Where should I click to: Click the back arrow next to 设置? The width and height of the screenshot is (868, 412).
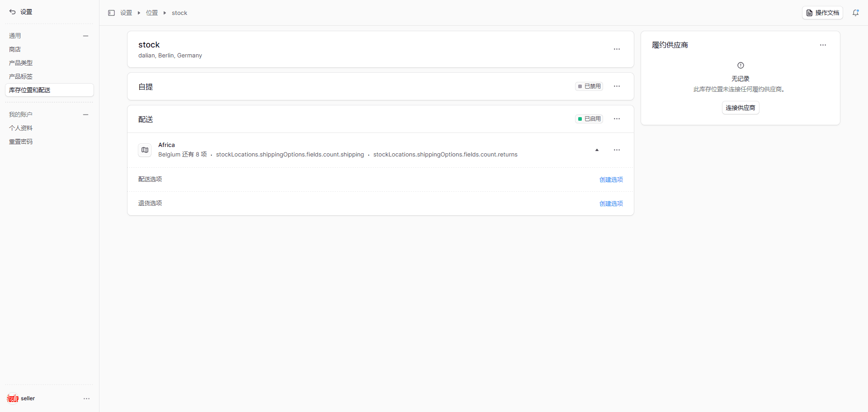[x=12, y=12]
